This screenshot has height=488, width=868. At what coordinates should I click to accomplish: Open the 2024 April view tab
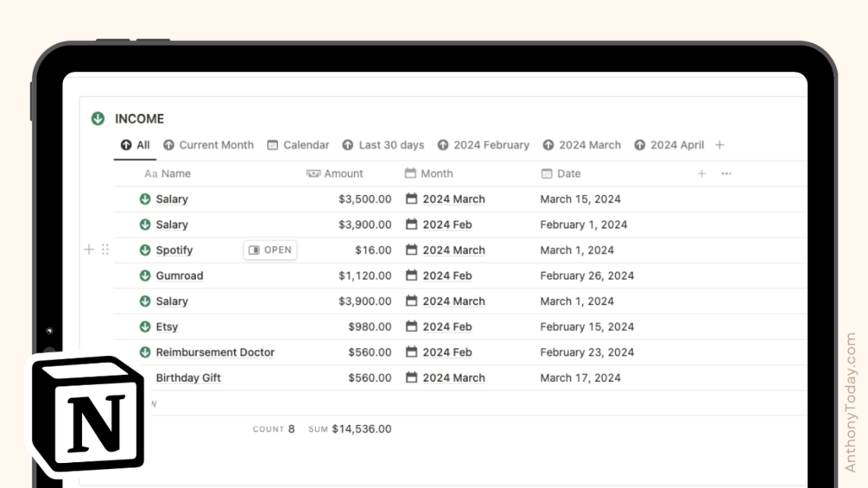coord(669,145)
